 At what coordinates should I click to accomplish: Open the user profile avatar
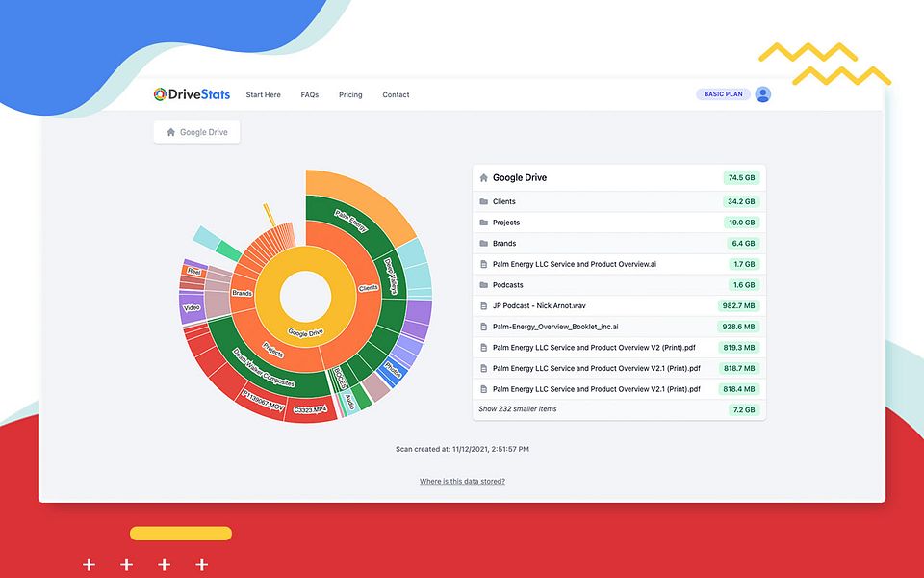click(x=762, y=93)
